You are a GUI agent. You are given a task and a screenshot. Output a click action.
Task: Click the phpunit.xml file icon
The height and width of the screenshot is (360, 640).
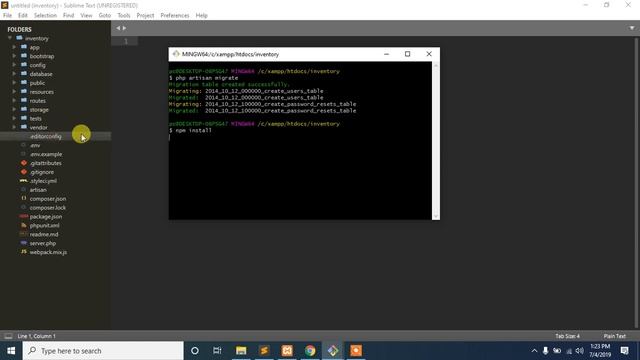click(24, 225)
